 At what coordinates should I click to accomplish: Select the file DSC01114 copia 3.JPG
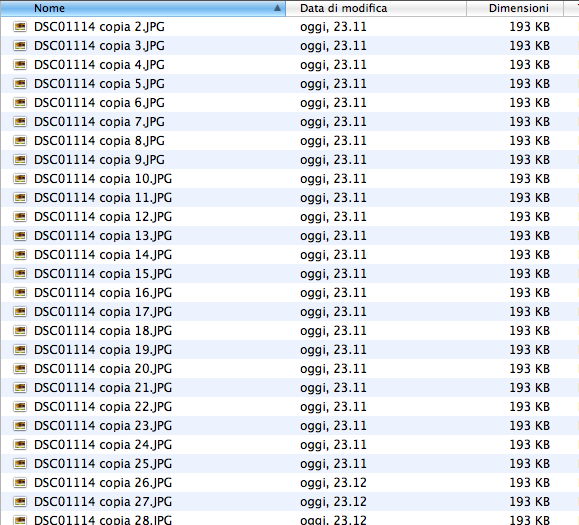(x=99, y=46)
